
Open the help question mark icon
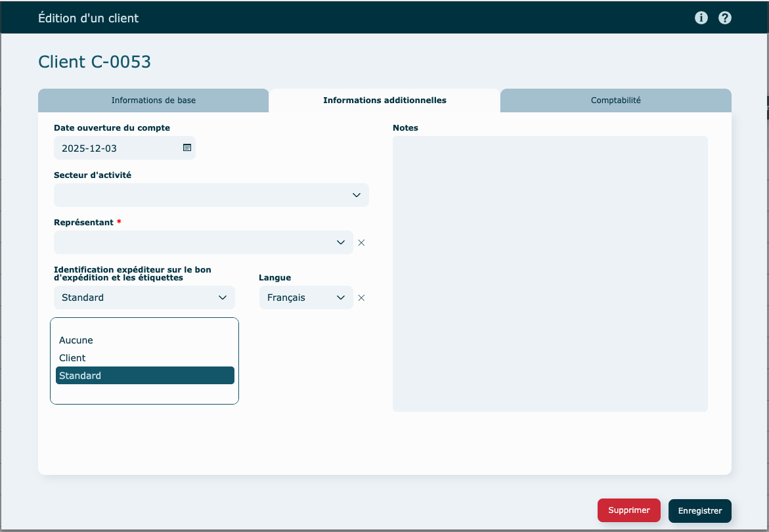click(x=725, y=18)
